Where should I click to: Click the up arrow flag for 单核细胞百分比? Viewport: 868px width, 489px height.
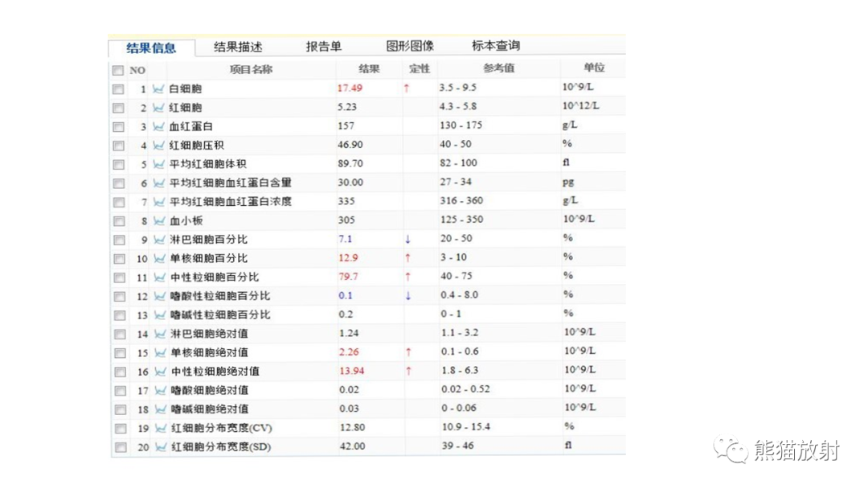[x=407, y=257]
